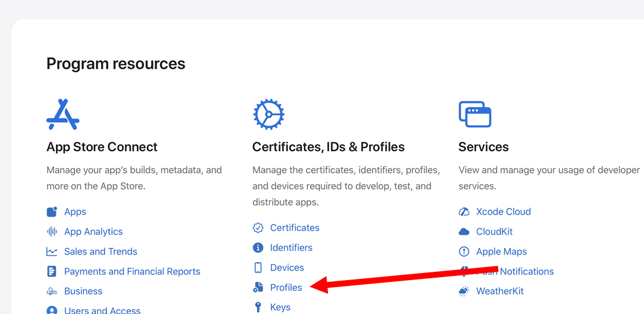The width and height of the screenshot is (644, 314).
Task: Click the App Store Connect heading
Action: (x=102, y=146)
